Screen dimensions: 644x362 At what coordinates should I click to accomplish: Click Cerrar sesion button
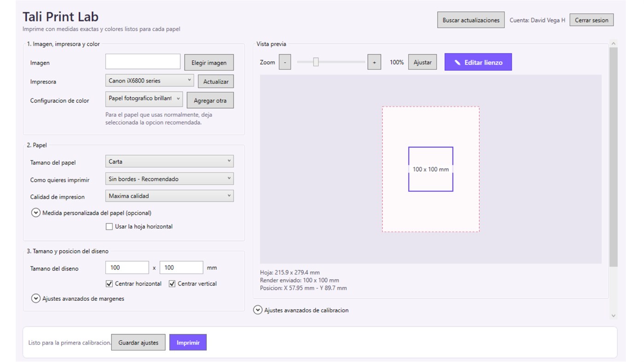click(592, 20)
